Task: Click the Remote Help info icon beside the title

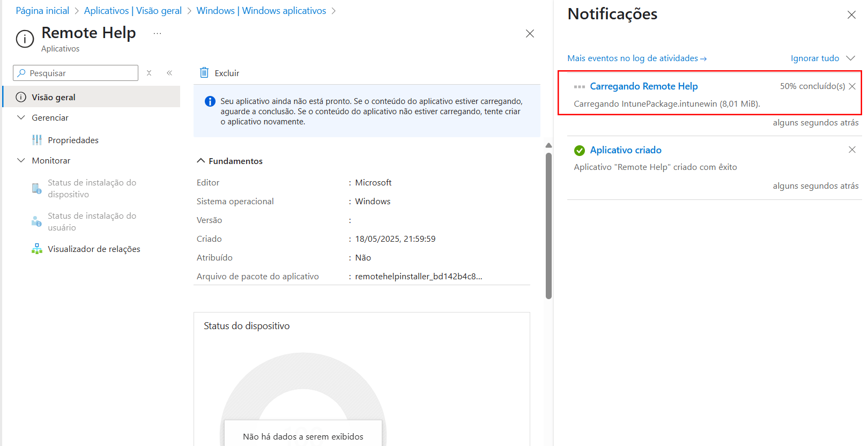Action: click(x=25, y=39)
